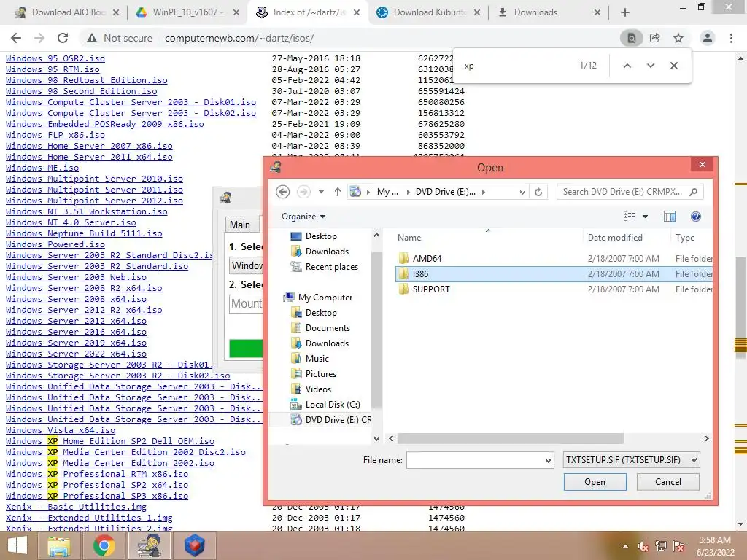Screen dimensions: 747x560
Task: Open Chrome's share page icon
Action: (654, 38)
